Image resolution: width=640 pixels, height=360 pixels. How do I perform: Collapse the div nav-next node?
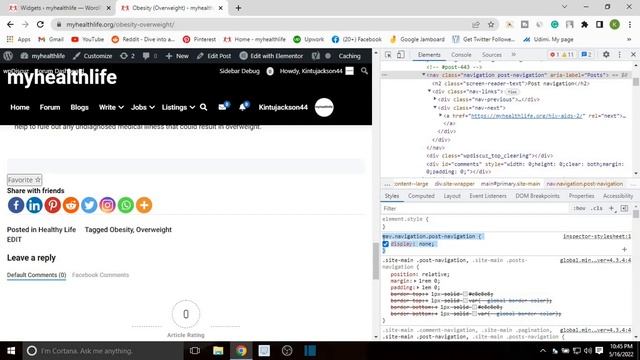coord(435,107)
